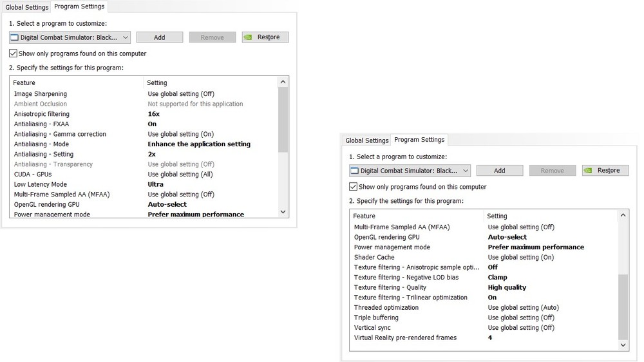
Task: Toggle 'Show only programs found' checkbox in the right panel
Action: tap(353, 187)
